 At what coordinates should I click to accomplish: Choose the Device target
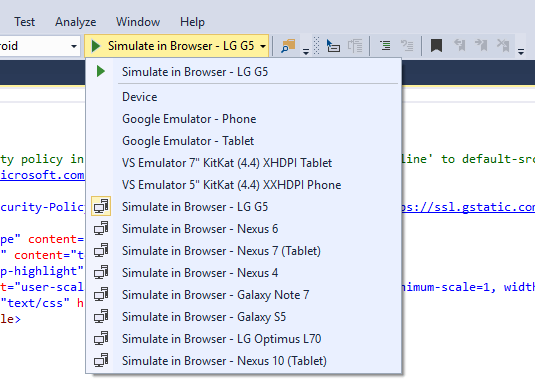243,97
